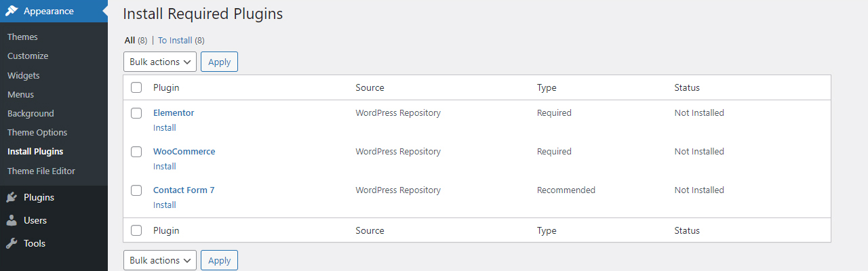The width and height of the screenshot is (868, 271).
Task: Click the Source column header at top
Action: pos(370,87)
